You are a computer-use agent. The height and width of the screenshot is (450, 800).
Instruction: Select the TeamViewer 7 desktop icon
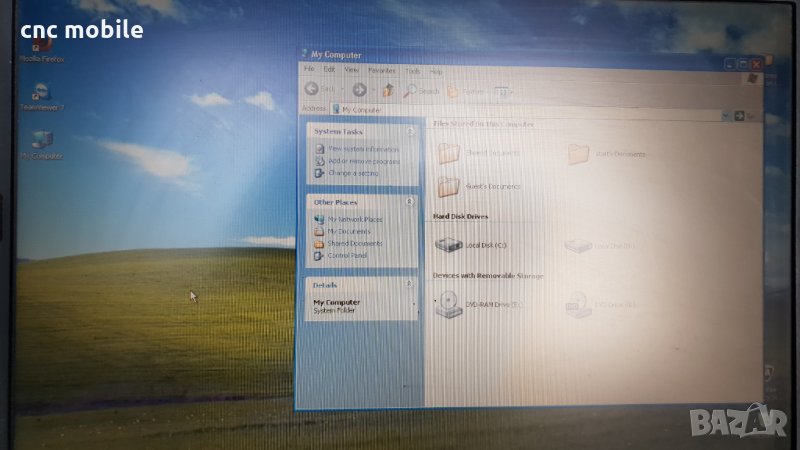point(42,94)
